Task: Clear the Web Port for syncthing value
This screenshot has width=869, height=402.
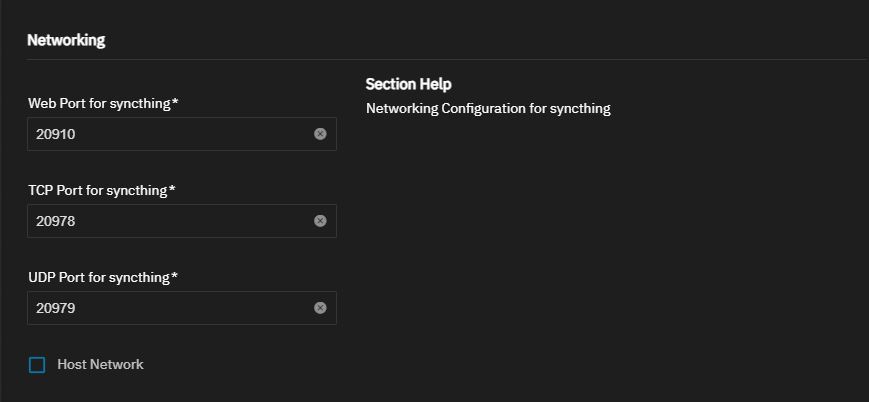Action: pos(320,134)
